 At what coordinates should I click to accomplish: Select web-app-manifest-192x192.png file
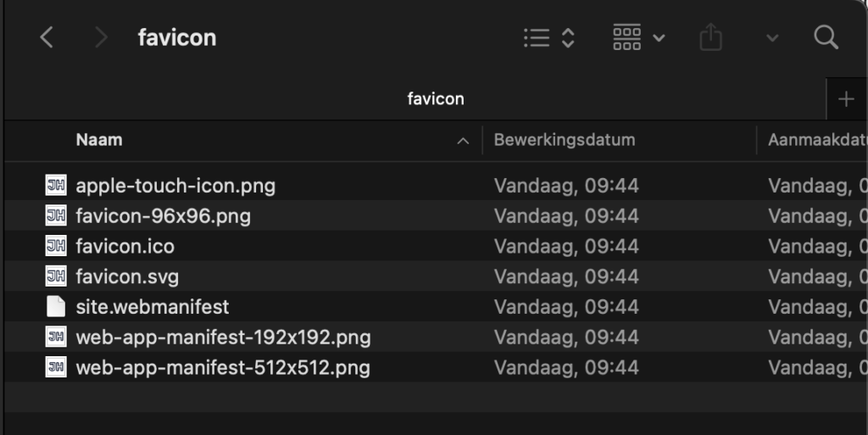[223, 337]
